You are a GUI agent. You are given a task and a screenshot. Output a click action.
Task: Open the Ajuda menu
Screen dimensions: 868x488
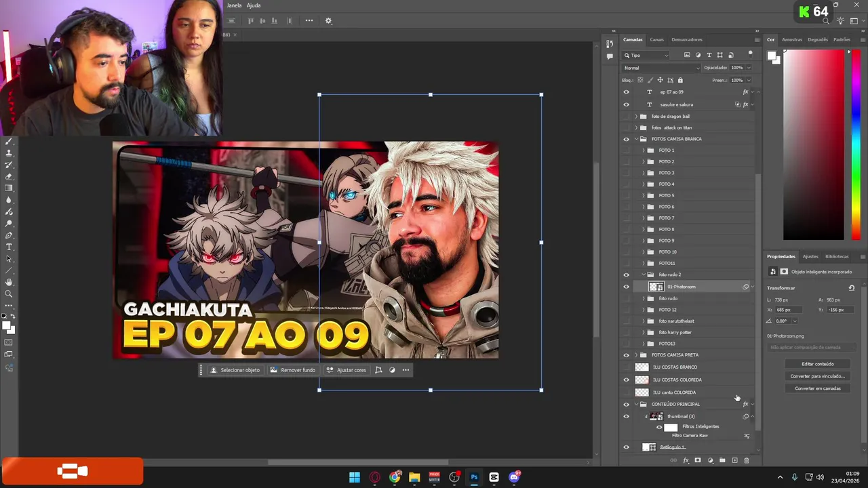click(x=254, y=5)
